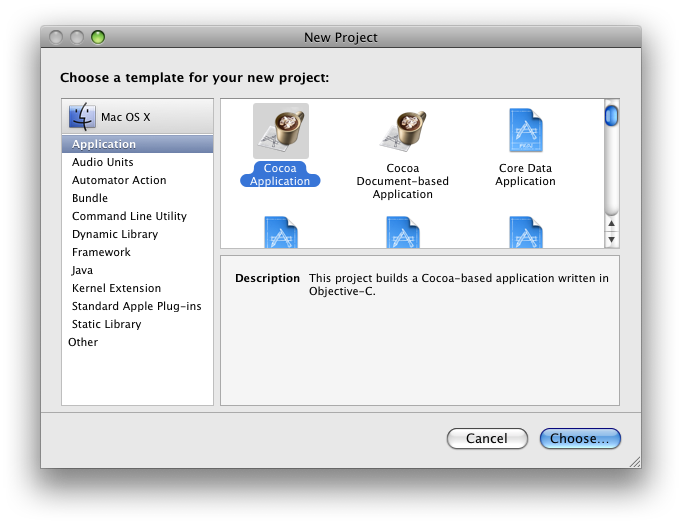
Task: Select Static Library category
Action: (x=137, y=324)
